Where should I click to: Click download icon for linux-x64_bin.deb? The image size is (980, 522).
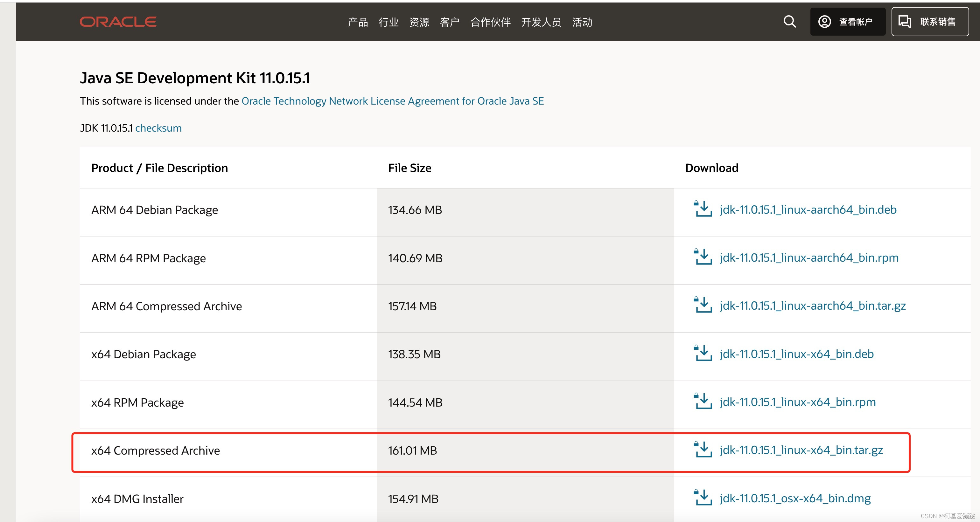click(703, 353)
